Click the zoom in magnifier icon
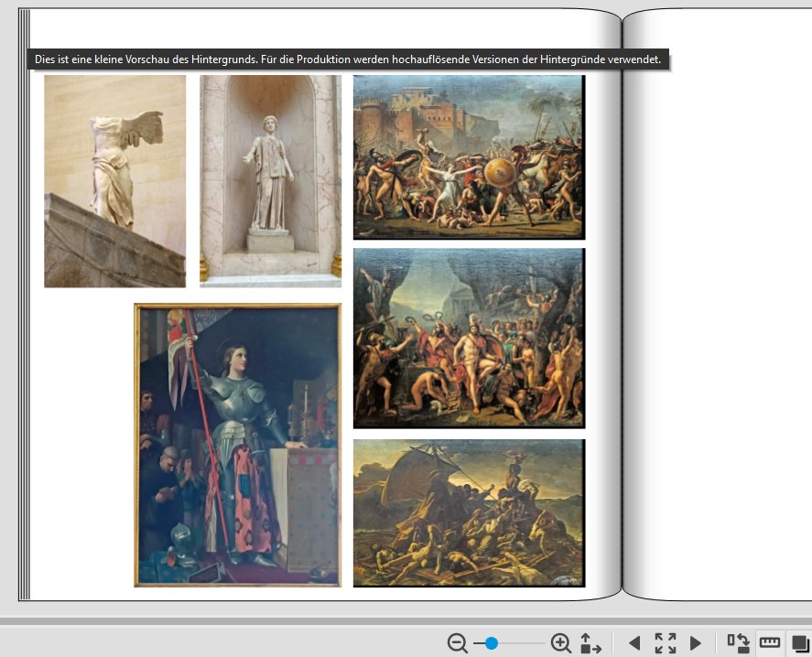This screenshot has height=657, width=812. pyautogui.click(x=561, y=643)
